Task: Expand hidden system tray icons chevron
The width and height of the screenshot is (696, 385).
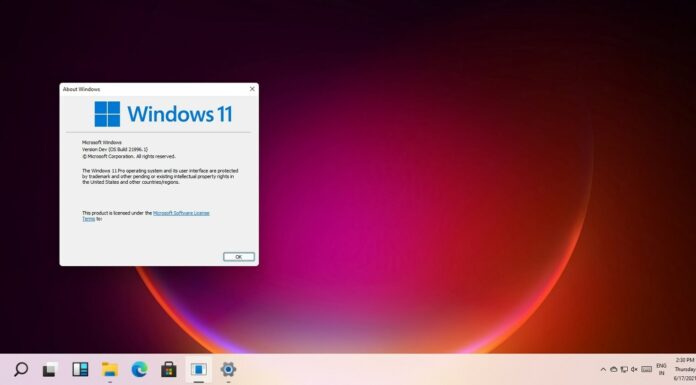Action: (603, 369)
